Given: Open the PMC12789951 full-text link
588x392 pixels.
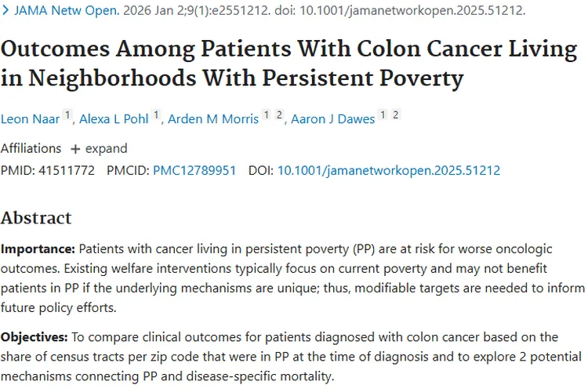Looking at the screenshot, I should click(x=194, y=170).
